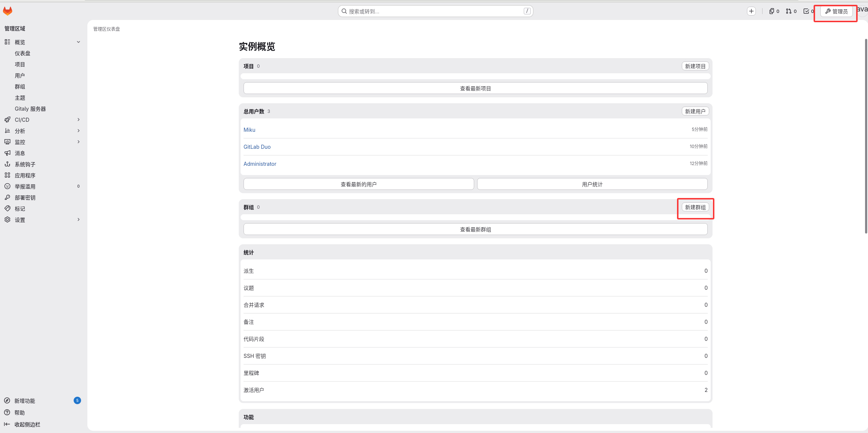Open the Administrator user link
The image size is (868, 433).
click(260, 164)
